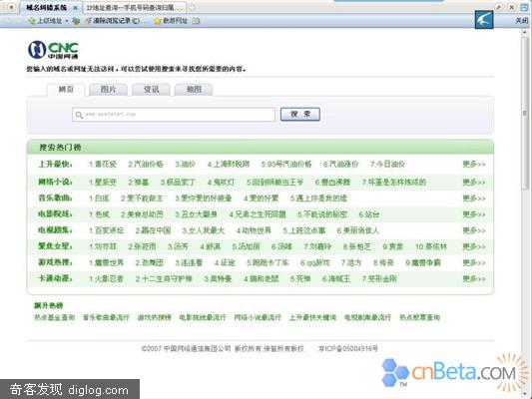Open the 上级地址 toolbar dropdown arrow
532x399 pixels.
[x=67, y=21]
